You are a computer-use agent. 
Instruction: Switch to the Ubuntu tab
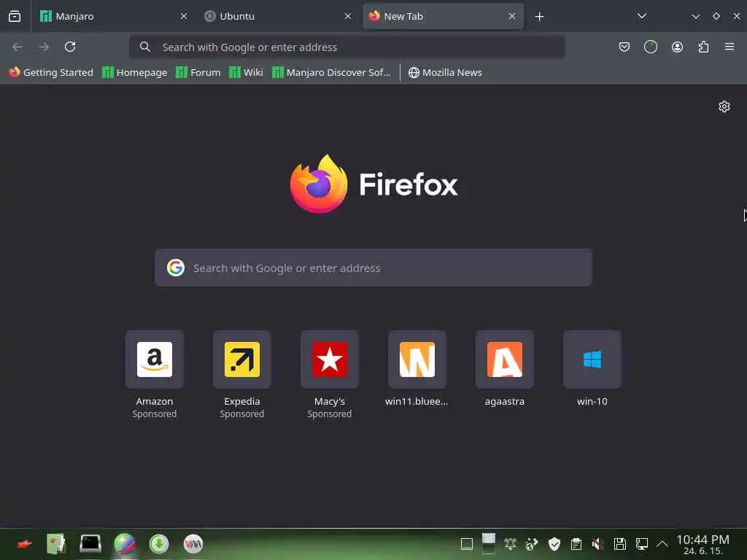coord(278,16)
